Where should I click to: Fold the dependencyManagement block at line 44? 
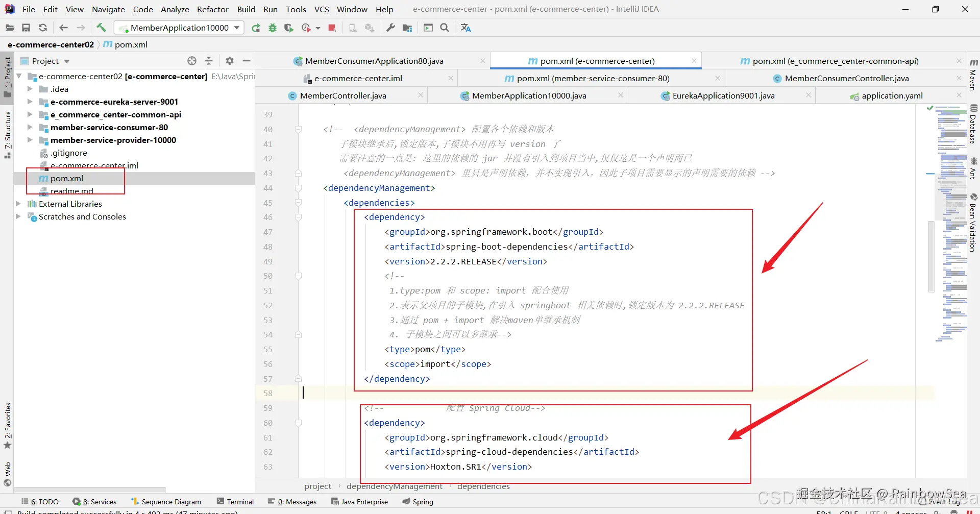coord(298,188)
